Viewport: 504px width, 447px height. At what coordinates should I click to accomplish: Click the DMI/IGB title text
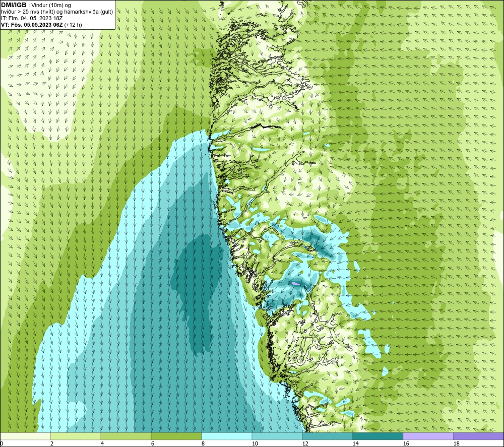tap(14, 5)
